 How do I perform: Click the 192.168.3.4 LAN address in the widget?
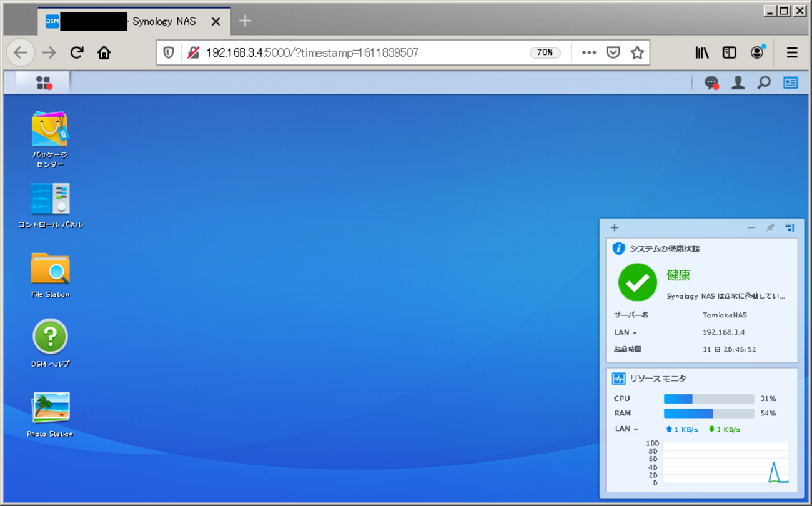point(723,332)
